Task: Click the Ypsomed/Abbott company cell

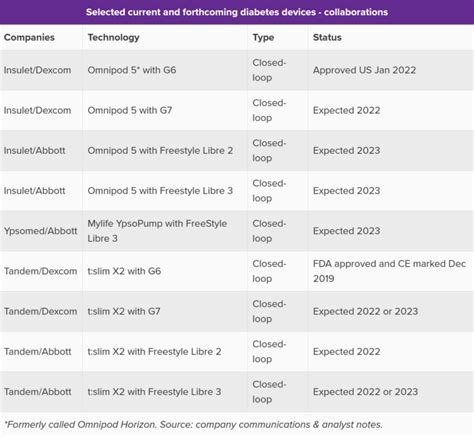Action: click(x=40, y=231)
